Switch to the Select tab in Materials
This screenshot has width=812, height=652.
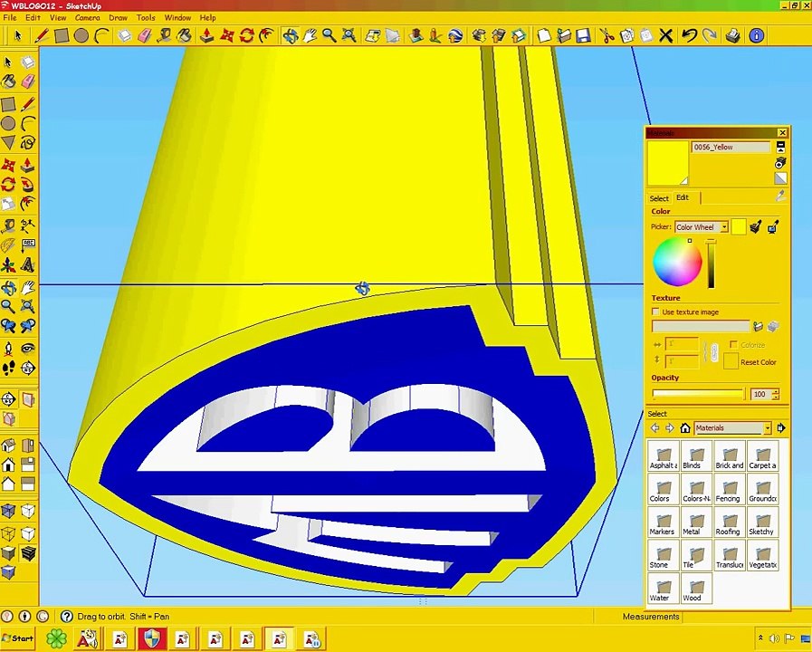click(659, 198)
